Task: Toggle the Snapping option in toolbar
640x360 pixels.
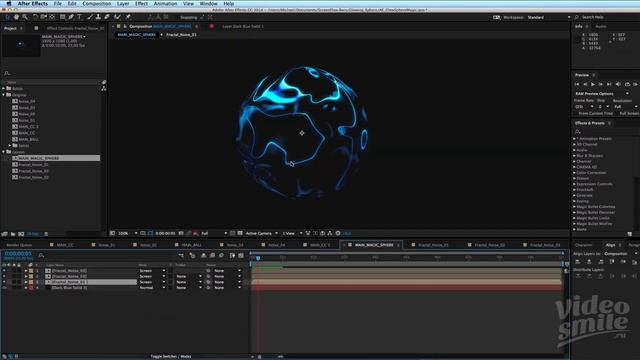Action: tap(189, 18)
